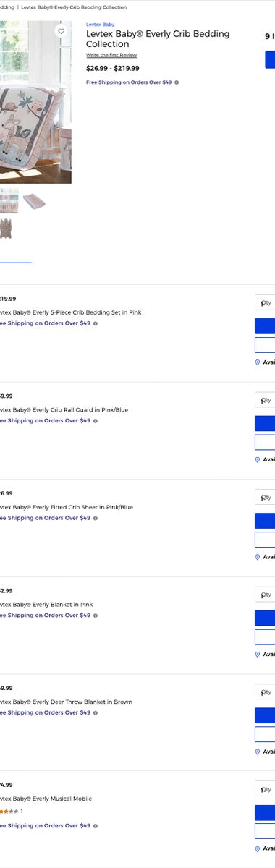Click star rating of Everly Musical Mobile
The width and height of the screenshot is (275, 868).
click(x=9, y=812)
